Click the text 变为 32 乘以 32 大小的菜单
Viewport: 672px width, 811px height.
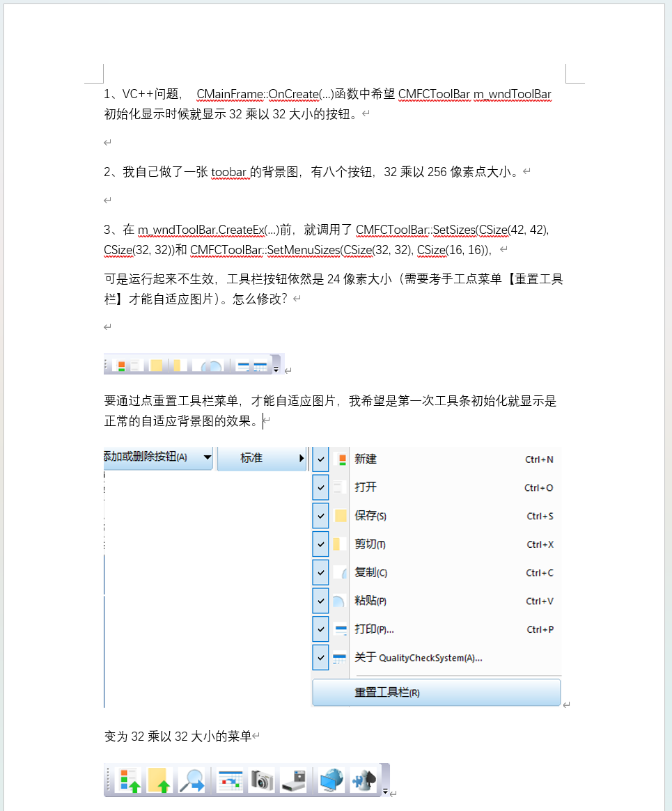(x=178, y=736)
